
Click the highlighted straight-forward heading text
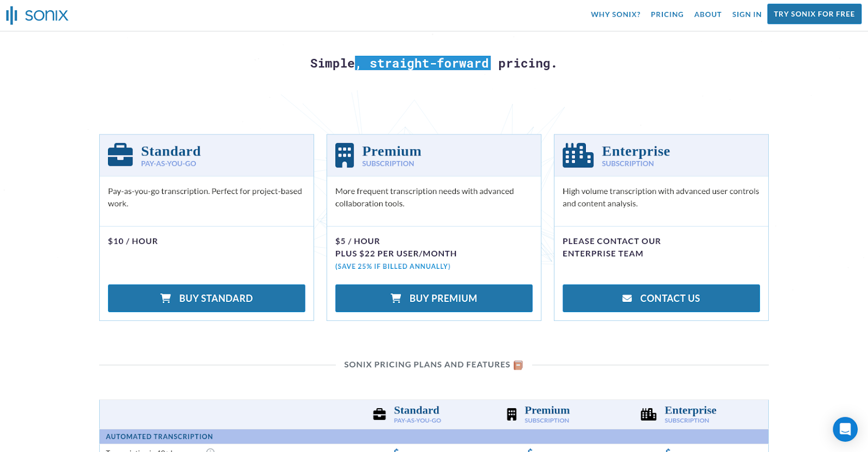click(x=423, y=63)
